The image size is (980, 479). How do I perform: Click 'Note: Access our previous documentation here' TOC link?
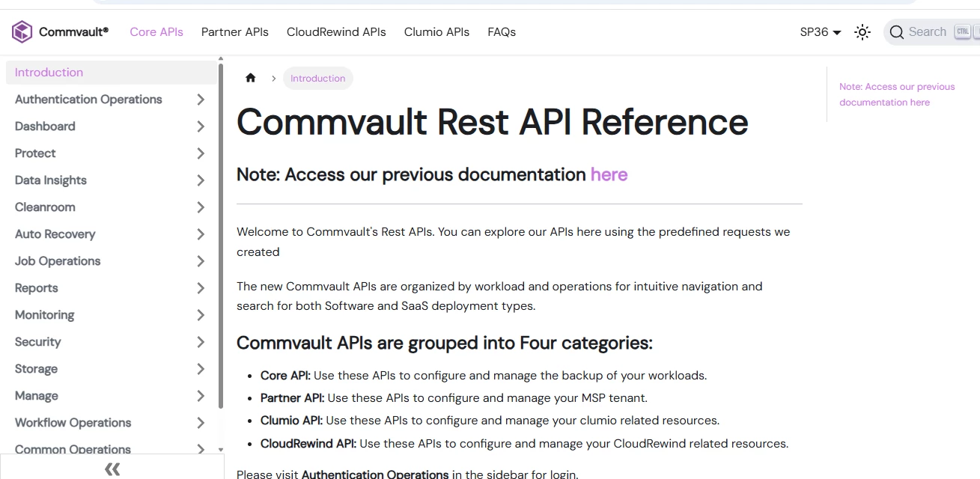[x=897, y=94]
